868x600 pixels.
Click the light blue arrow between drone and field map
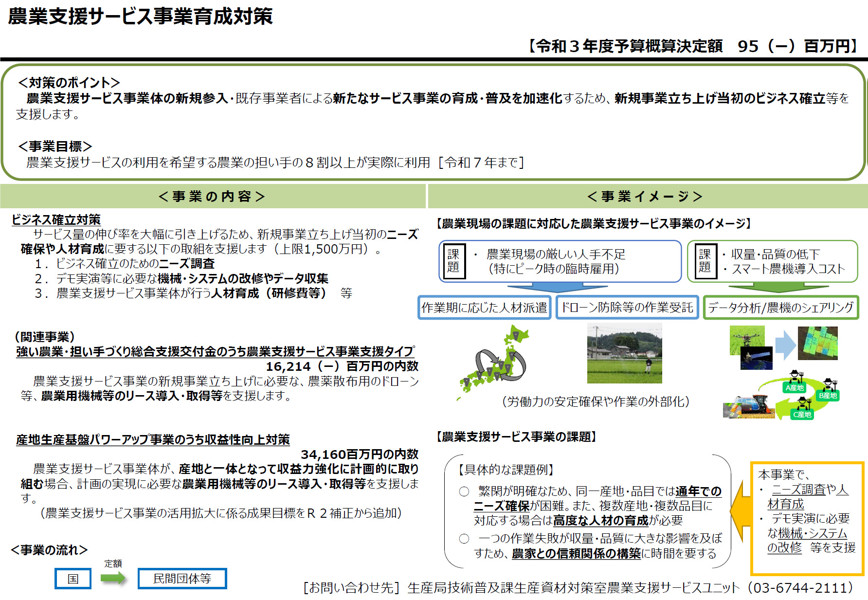click(x=785, y=345)
